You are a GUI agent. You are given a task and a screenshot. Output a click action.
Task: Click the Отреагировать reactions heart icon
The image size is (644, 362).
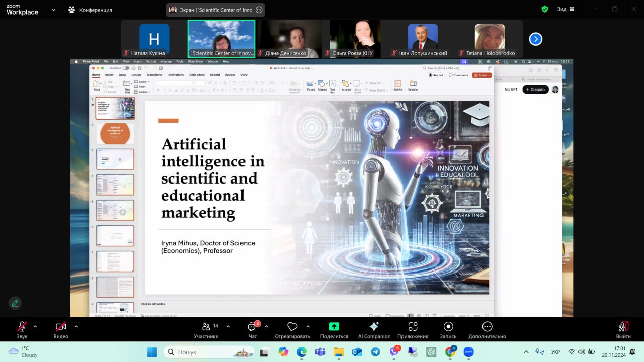(x=292, y=327)
